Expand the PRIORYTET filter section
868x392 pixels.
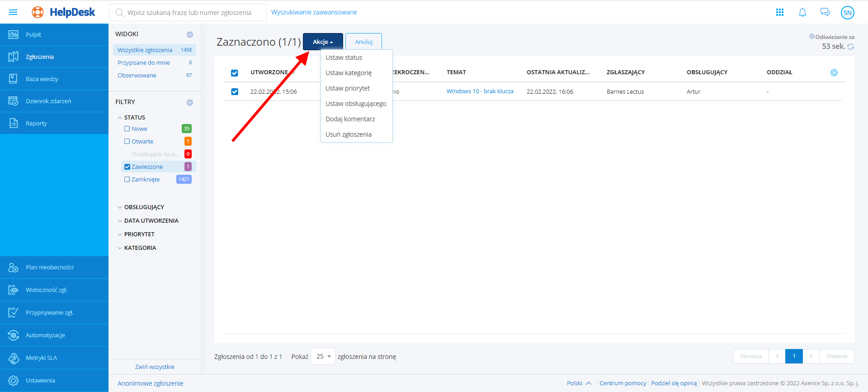139,234
